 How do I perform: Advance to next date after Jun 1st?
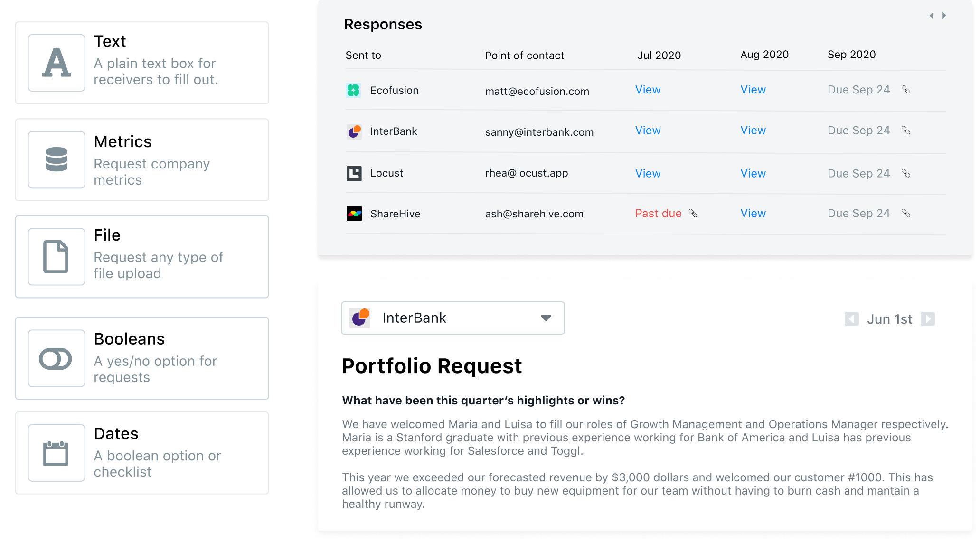tap(928, 319)
